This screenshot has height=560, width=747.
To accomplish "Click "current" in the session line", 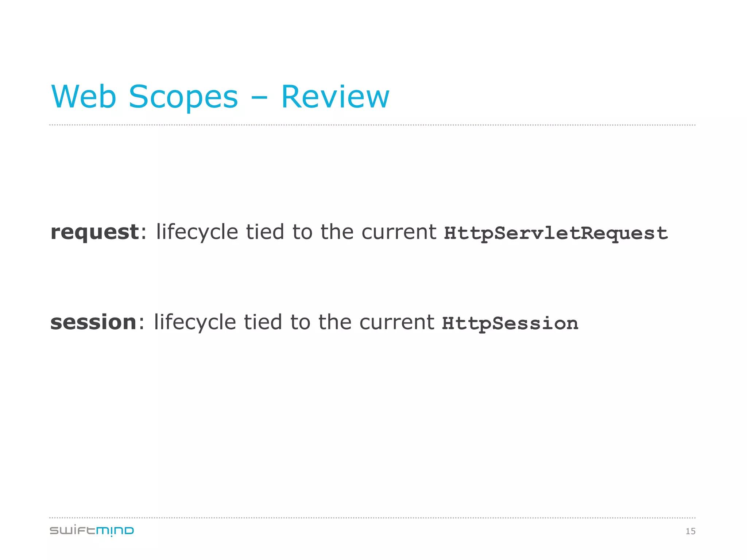I will (x=396, y=323).
